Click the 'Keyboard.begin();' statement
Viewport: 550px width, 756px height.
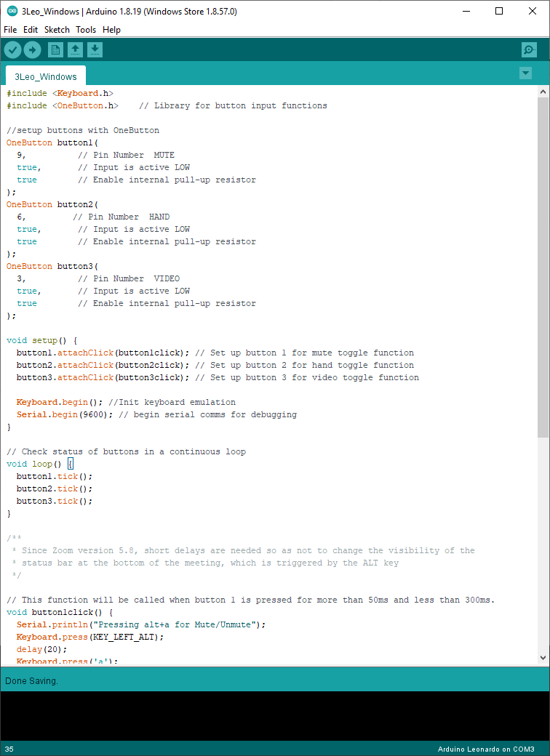point(60,402)
